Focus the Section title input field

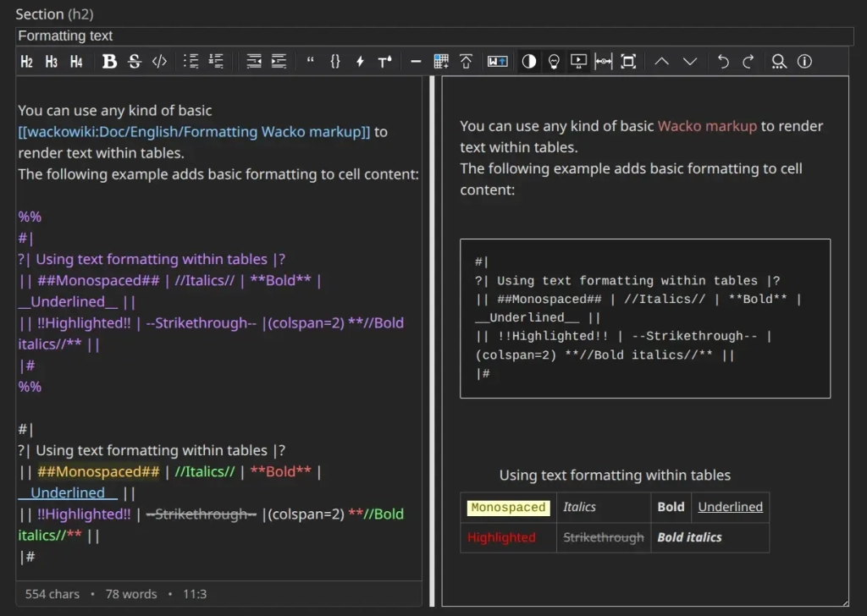click(434, 36)
